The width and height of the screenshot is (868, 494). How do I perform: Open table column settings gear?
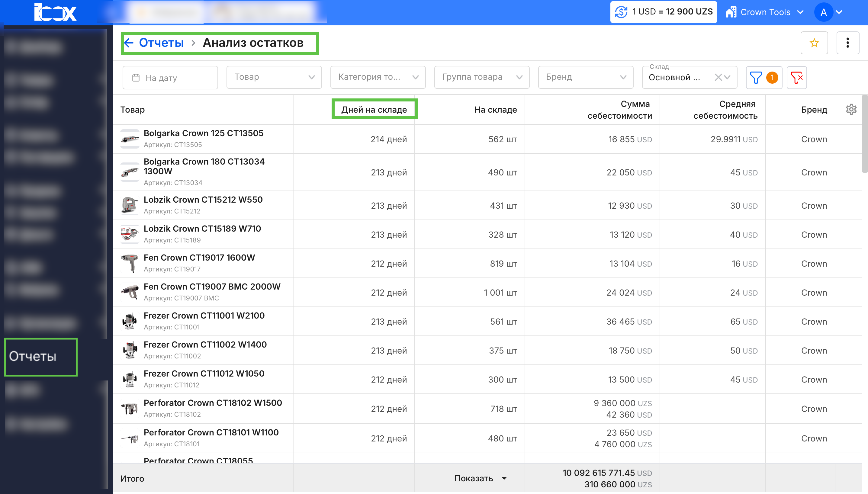(x=851, y=110)
